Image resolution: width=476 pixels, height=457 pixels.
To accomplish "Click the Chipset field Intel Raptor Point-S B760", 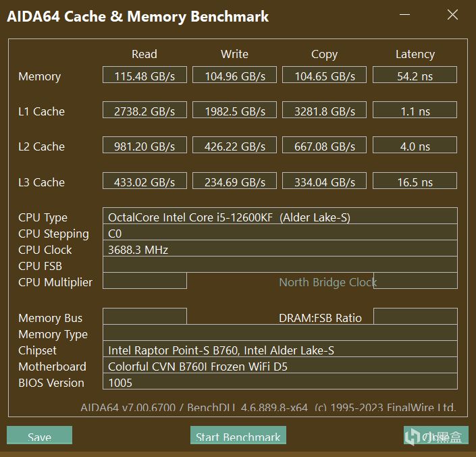I will point(280,349).
